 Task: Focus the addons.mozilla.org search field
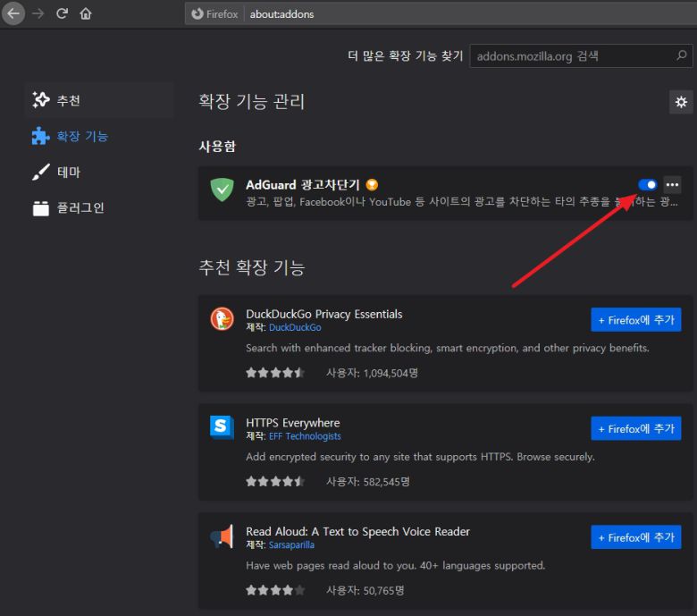point(572,56)
